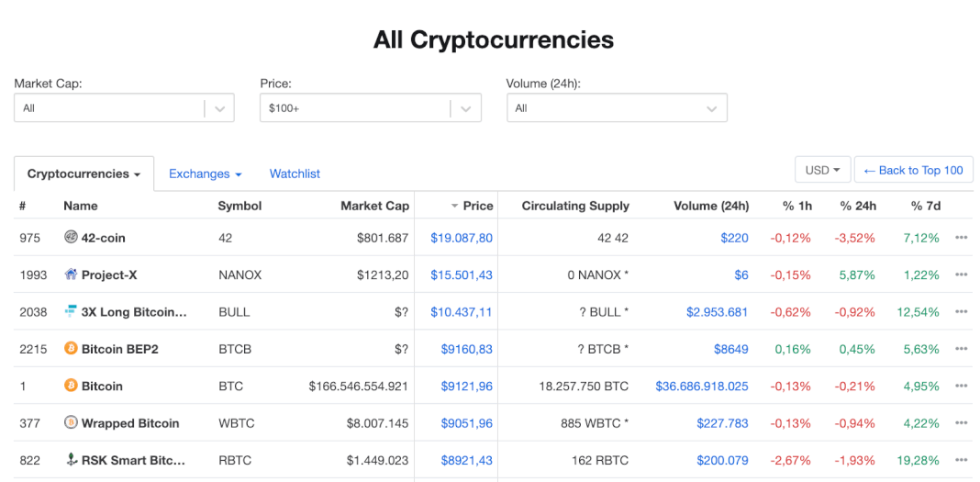
Task: Open the Project-X name link
Action: [109, 275]
